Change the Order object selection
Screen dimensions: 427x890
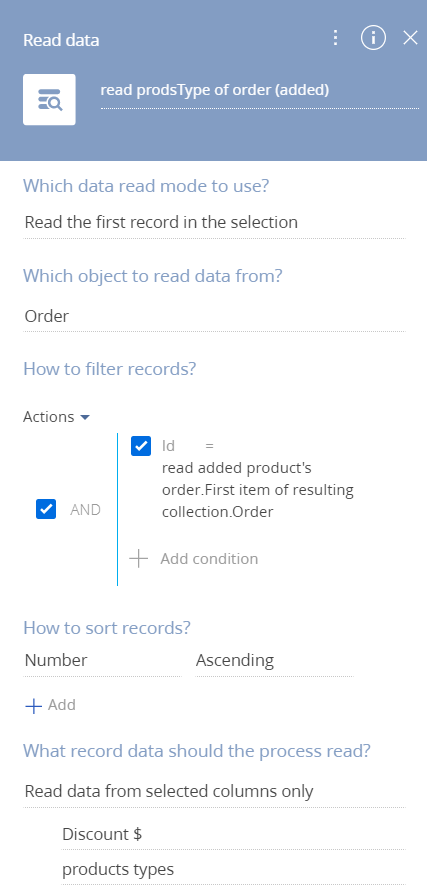pos(215,316)
